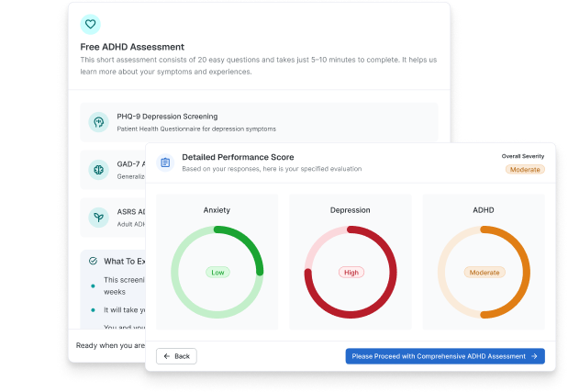Click the Overall Severity Moderate badge
Viewport: 568px width, 392px height.
[524, 170]
